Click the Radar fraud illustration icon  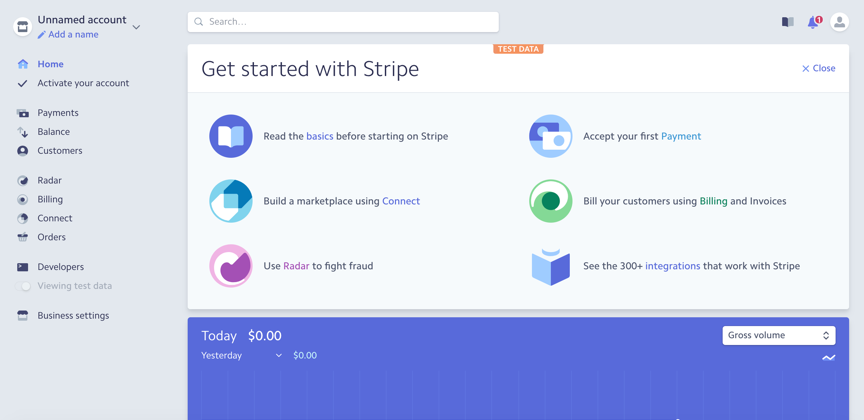[x=231, y=266]
